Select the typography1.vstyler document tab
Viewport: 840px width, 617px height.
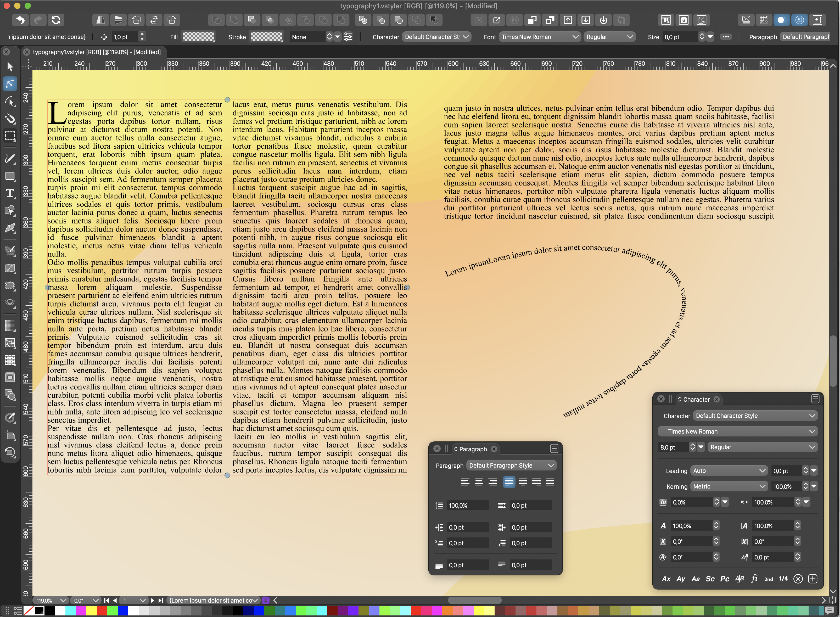[x=96, y=52]
